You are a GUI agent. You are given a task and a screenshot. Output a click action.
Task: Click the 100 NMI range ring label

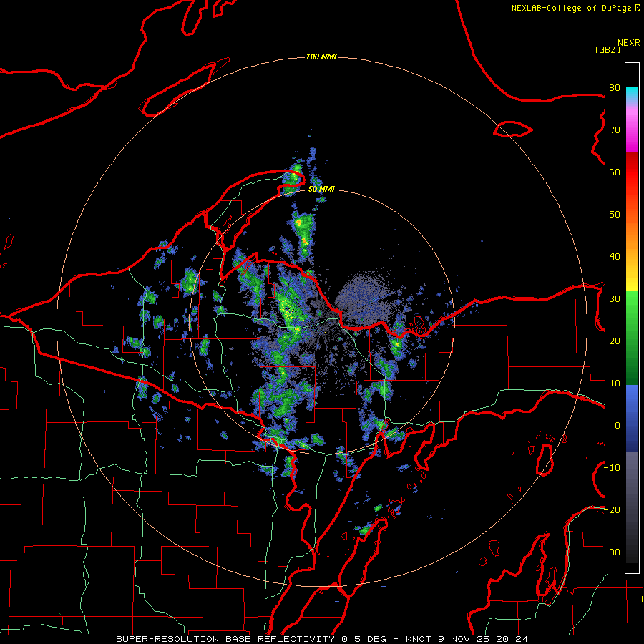(321, 57)
